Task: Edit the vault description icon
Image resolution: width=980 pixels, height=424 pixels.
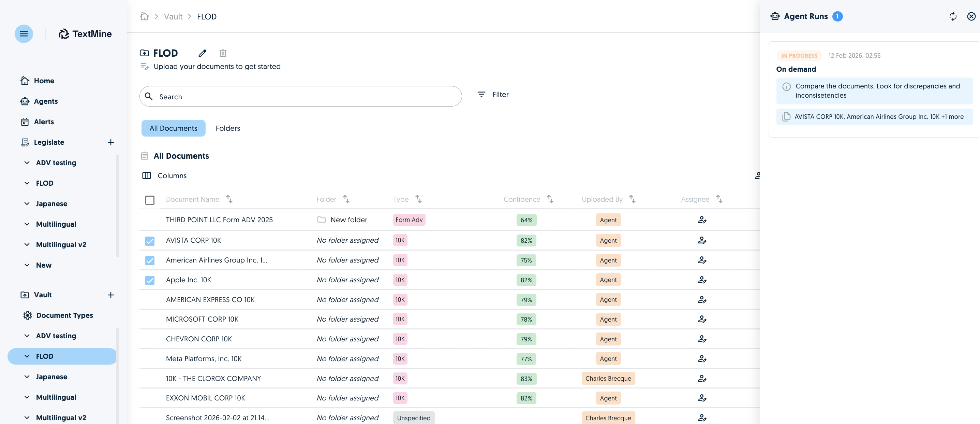Action: (x=145, y=66)
